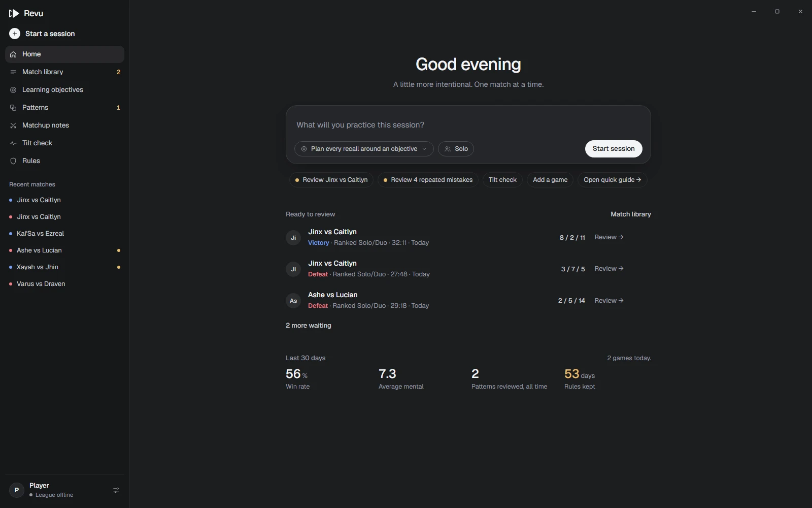Click the As avatar for Ashe vs Lucian

point(293,301)
